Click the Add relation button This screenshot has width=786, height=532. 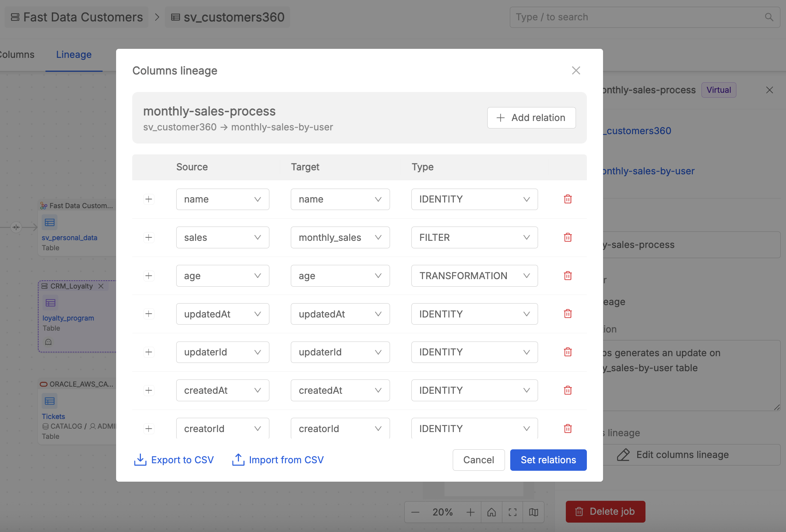[x=531, y=118]
